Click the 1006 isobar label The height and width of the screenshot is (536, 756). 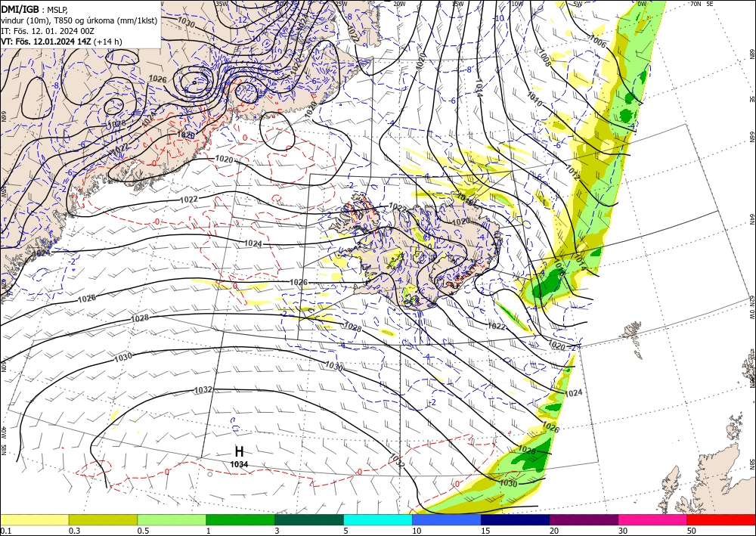(598, 42)
